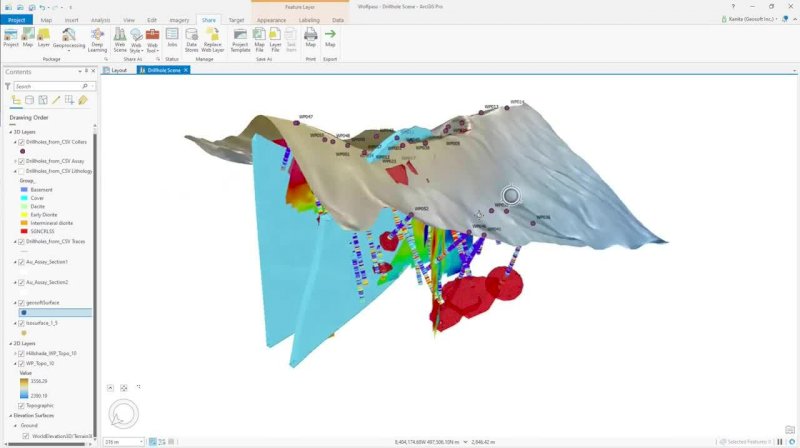Click the Web Scene share icon
The image size is (800, 448).
click(x=120, y=40)
